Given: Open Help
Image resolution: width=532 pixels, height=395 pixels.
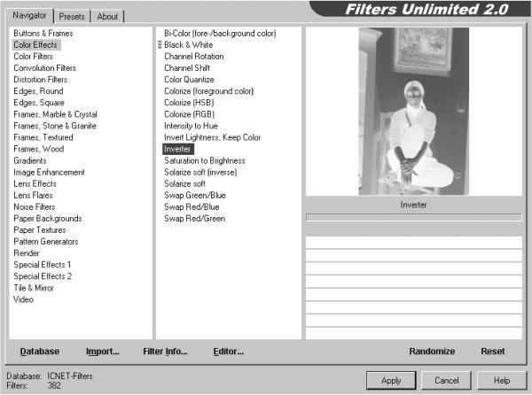Looking at the screenshot, I should tap(502, 381).
